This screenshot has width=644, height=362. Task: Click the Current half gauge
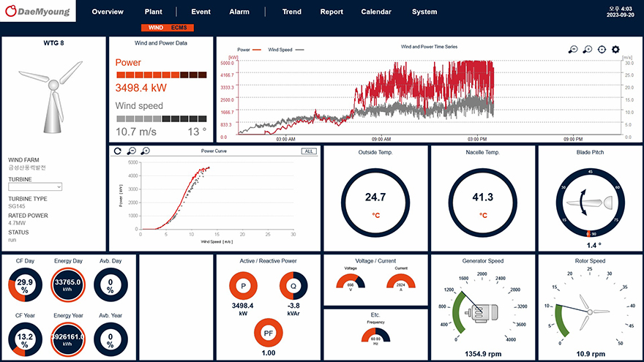(401, 281)
